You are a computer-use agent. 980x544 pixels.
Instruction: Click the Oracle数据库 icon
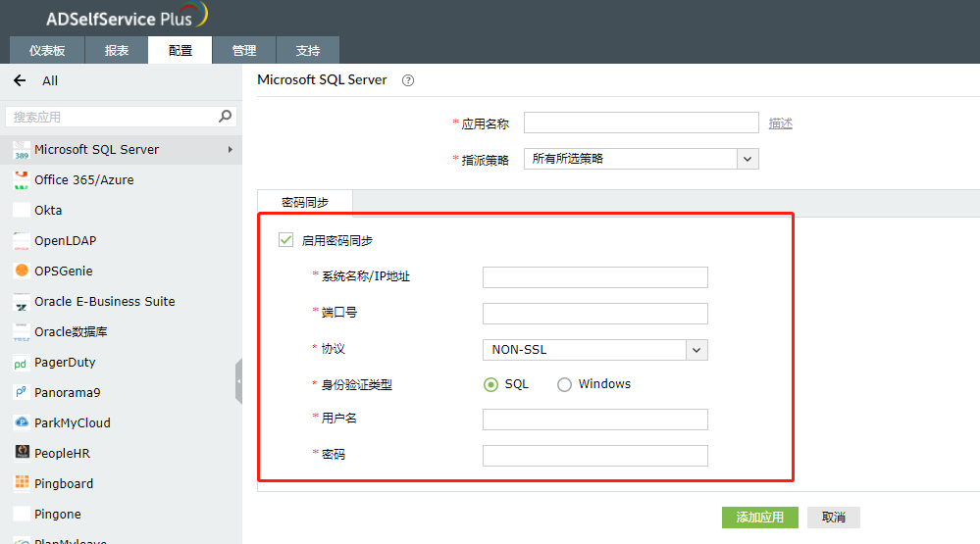pos(22,332)
